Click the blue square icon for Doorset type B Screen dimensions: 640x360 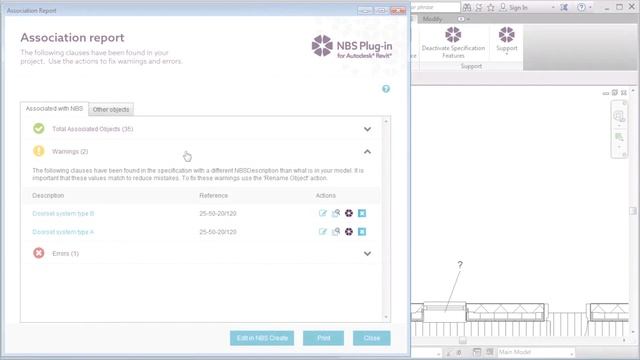[x=362, y=213]
